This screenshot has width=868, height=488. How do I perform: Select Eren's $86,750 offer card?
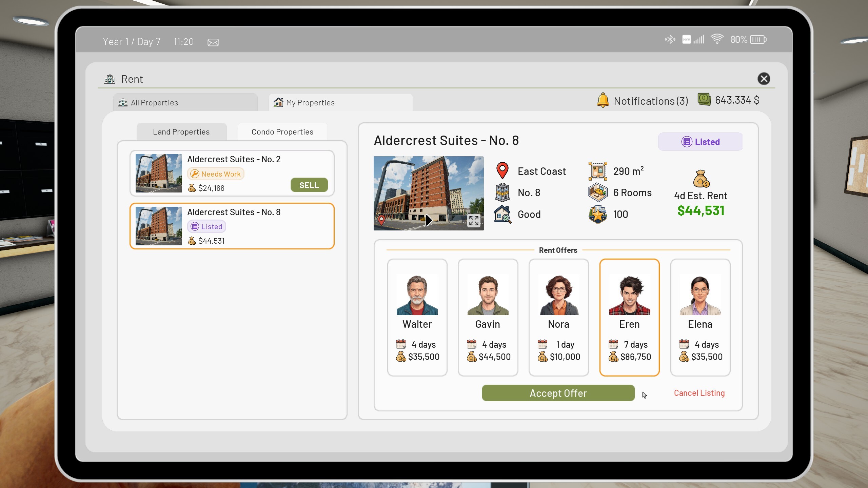pyautogui.click(x=629, y=317)
